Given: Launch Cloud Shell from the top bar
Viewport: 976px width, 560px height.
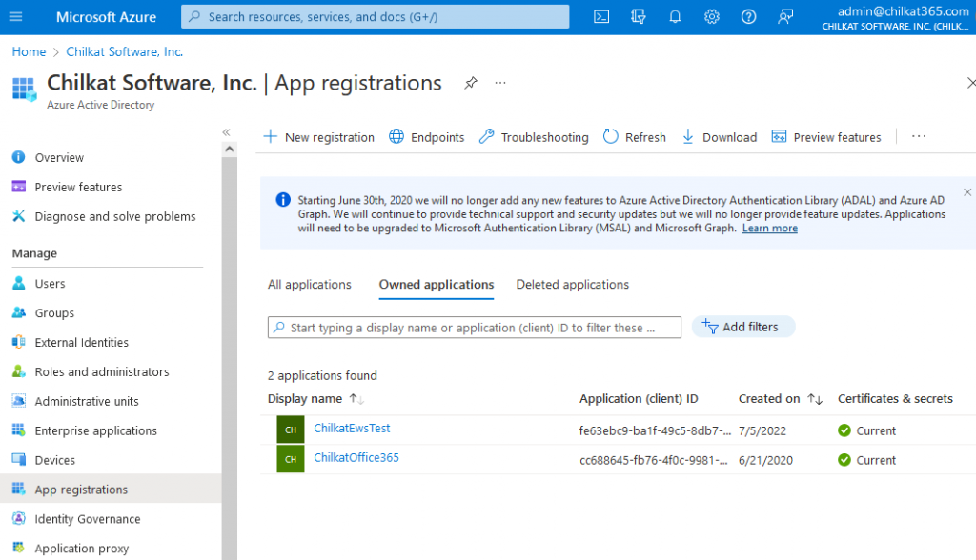Looking at the screenshot, I should [x=600, y=16].
